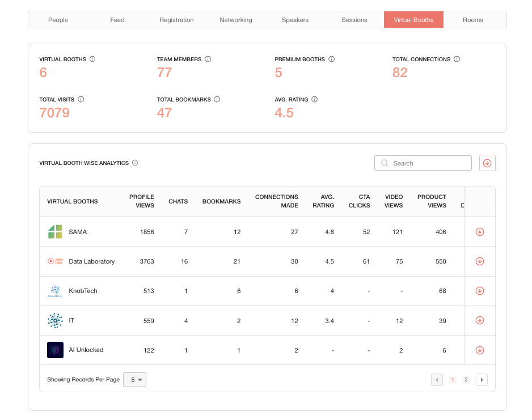
Task: Download the SAMA booth report
Action: (480, 232)
